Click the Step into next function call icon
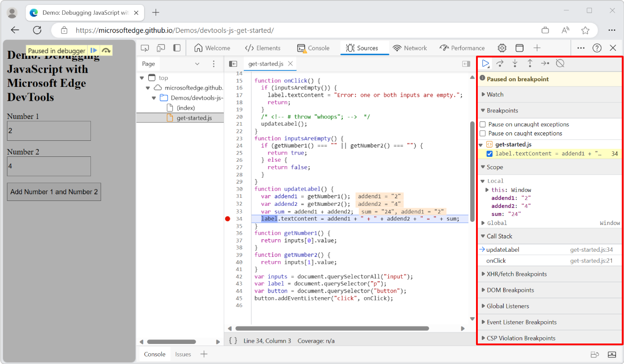The width and height of the screenshot is (624, 364). pyautogui.click(x=515, y=63)
